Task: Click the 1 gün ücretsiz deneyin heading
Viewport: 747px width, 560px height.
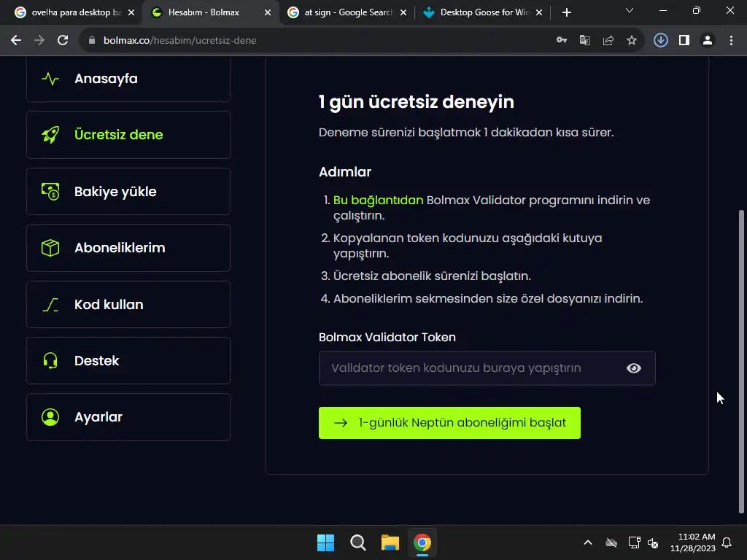Action: tap(417, 102)
